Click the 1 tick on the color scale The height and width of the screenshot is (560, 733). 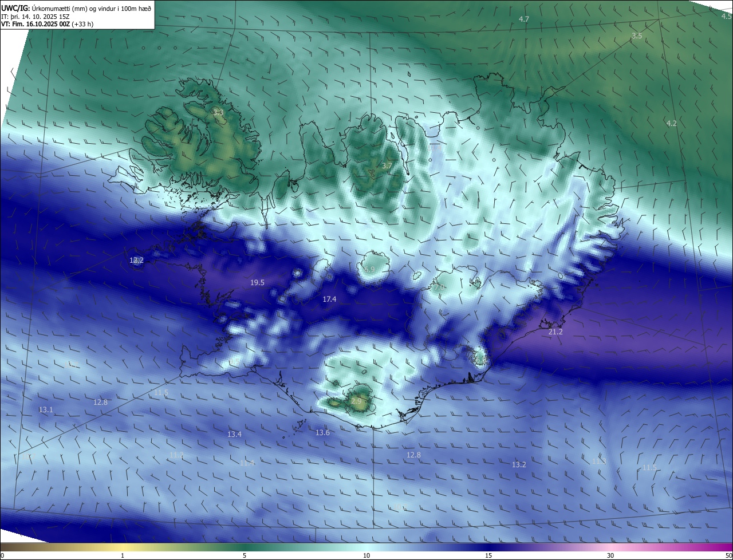(x=123, y=556)
